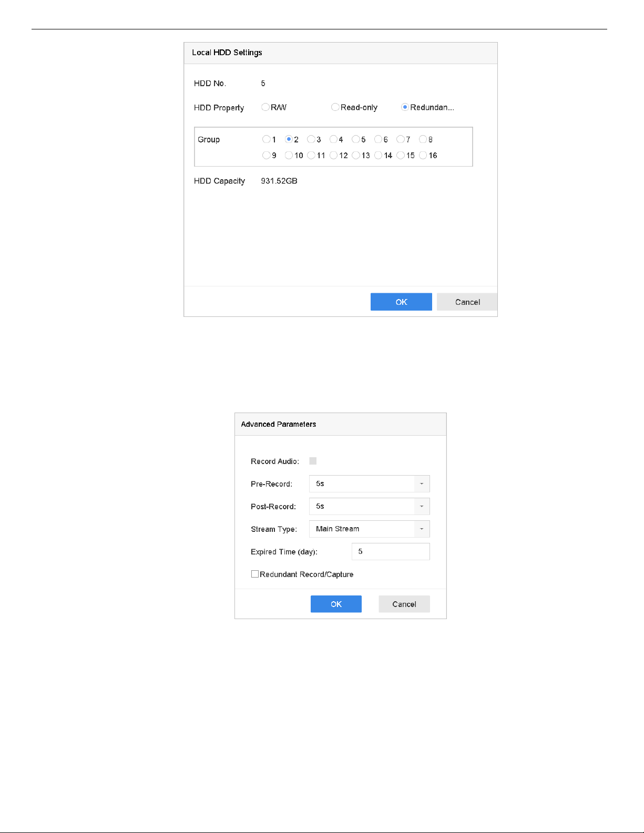Choose the Redundancy HDD property radio
The height and width of the screenshot is (833, 644).
coord(405,107)
